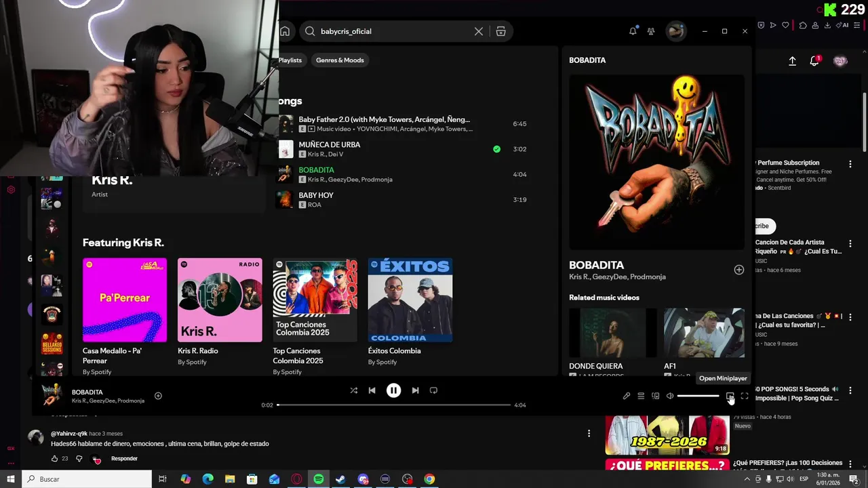Open Microsoft Edge from the taskbar
This screenshot has height=488, width=868.
coord(208,479)
